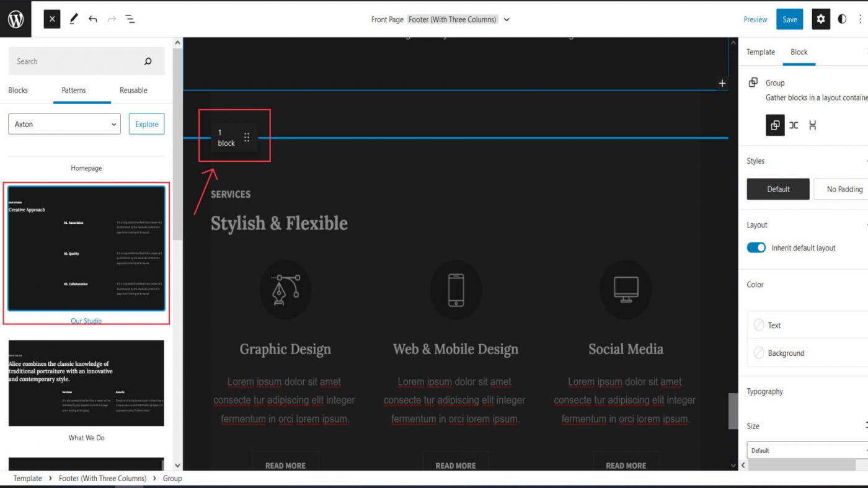Click the WordPress logo in top left

click(15, 19)
